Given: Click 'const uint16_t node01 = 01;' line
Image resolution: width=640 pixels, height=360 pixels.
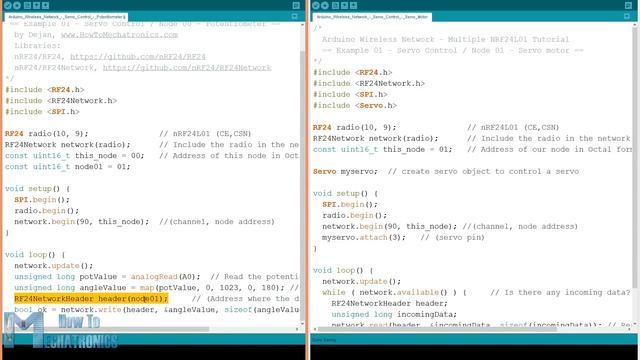Looking at the screenshot, I should (x=68, y=167).
